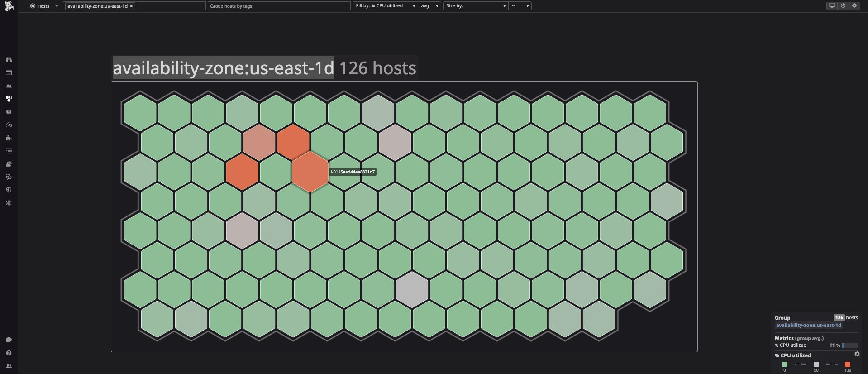Open the avg aggregation dropdown
868x374 pixels.
click(x=429, y=6)
